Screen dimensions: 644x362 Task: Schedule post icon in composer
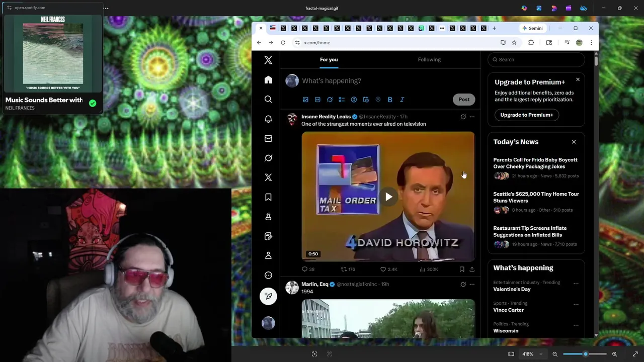coord(366,100)
